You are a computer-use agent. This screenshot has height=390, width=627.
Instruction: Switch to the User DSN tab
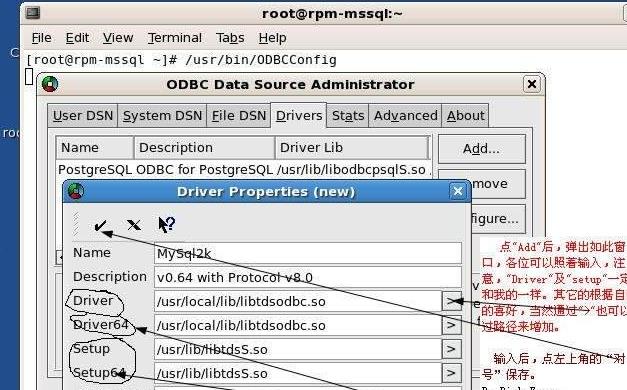pos(83,116)
